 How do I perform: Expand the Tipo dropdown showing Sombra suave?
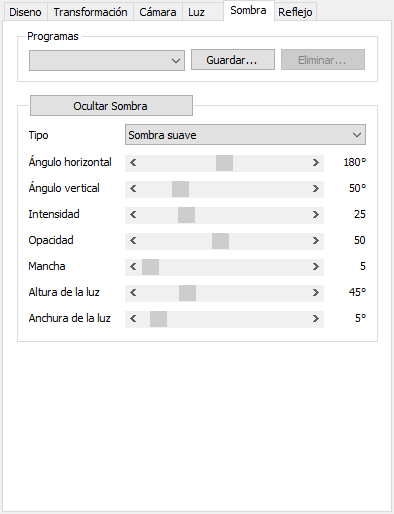point(245,135)
